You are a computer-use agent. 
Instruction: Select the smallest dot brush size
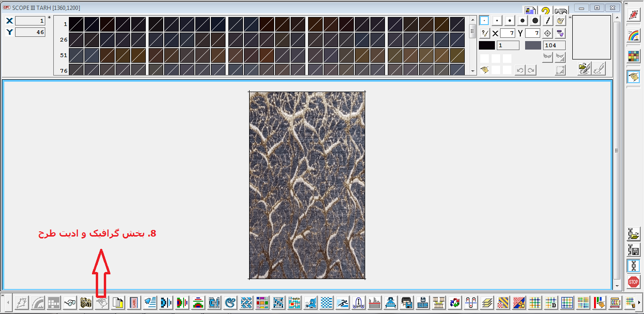point(484,21)
